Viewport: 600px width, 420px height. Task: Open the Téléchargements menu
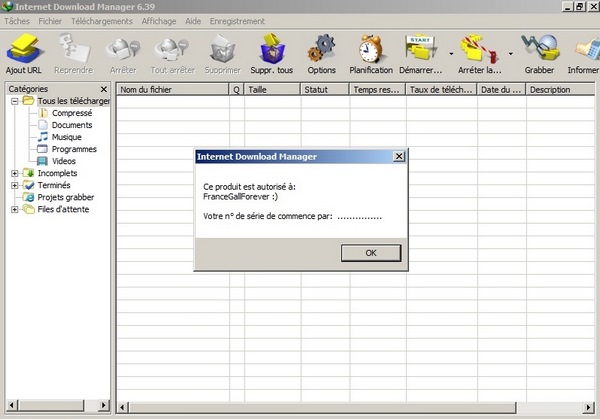[x=102, y=21]
